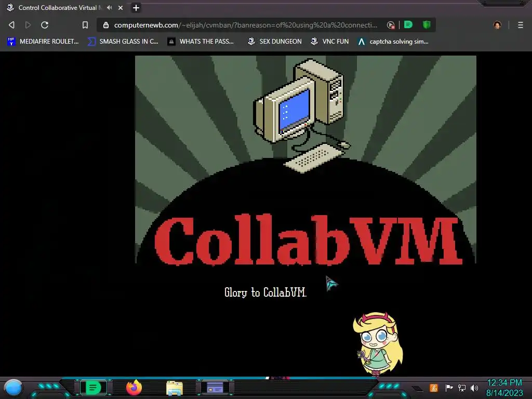Click the Star Butterfly desktop character
Screen dimensions: 532x399
click(378, 344)
